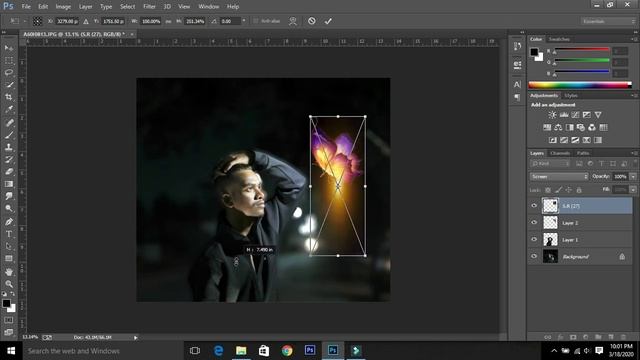The image size is (640, 360).
Task: Switch to the Swatches tab
Action: pyautogui.click(x=559, y=39)
